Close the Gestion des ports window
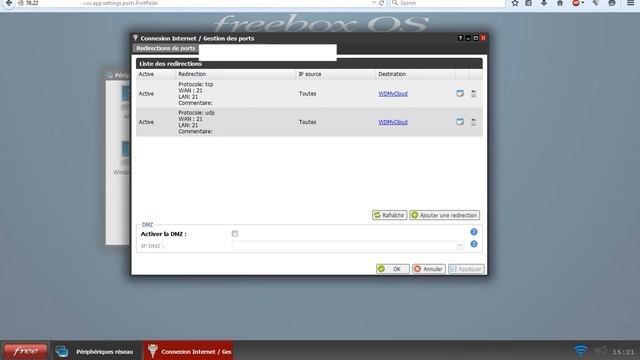This screenshot has width=640, height=360. [x=483, y=38]
